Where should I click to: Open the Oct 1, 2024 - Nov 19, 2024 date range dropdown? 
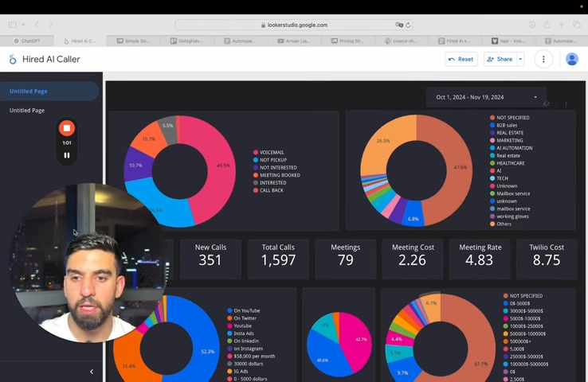pos(486,97)
